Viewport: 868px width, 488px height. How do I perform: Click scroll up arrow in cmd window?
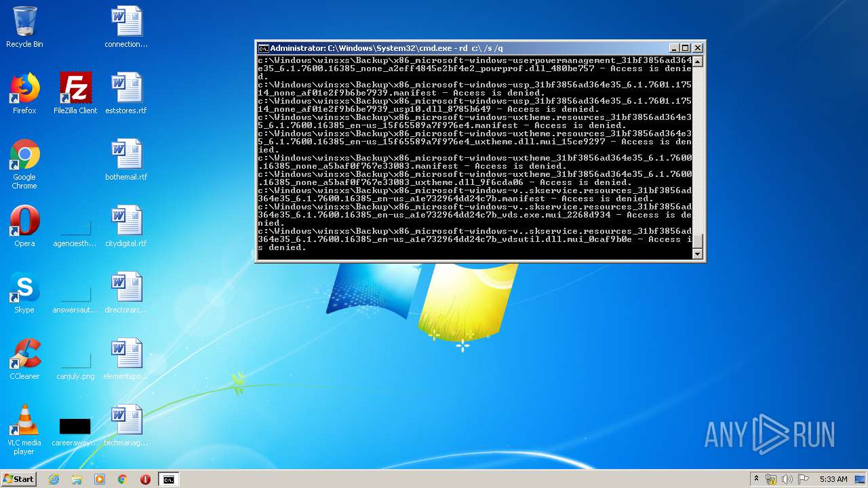pos(697,61)
